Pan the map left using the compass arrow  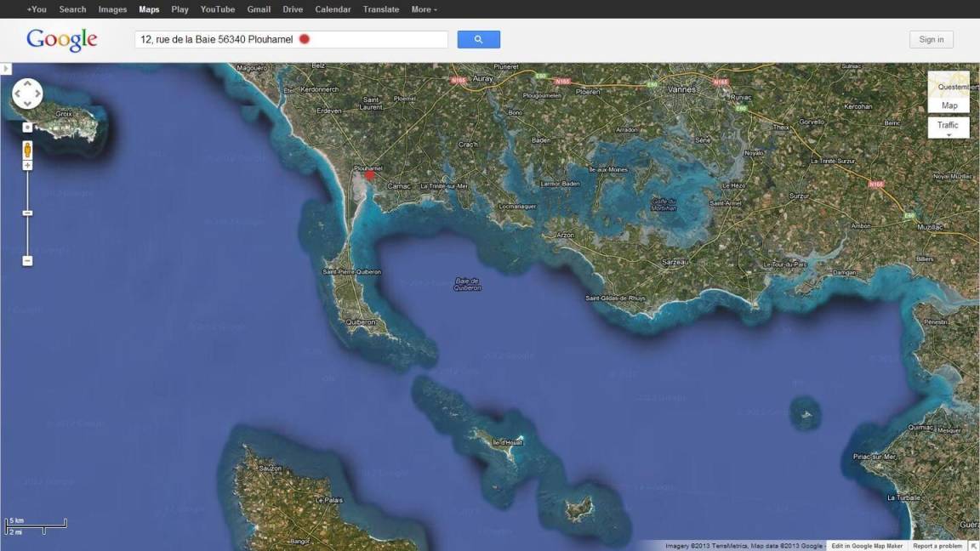point(18,94)
